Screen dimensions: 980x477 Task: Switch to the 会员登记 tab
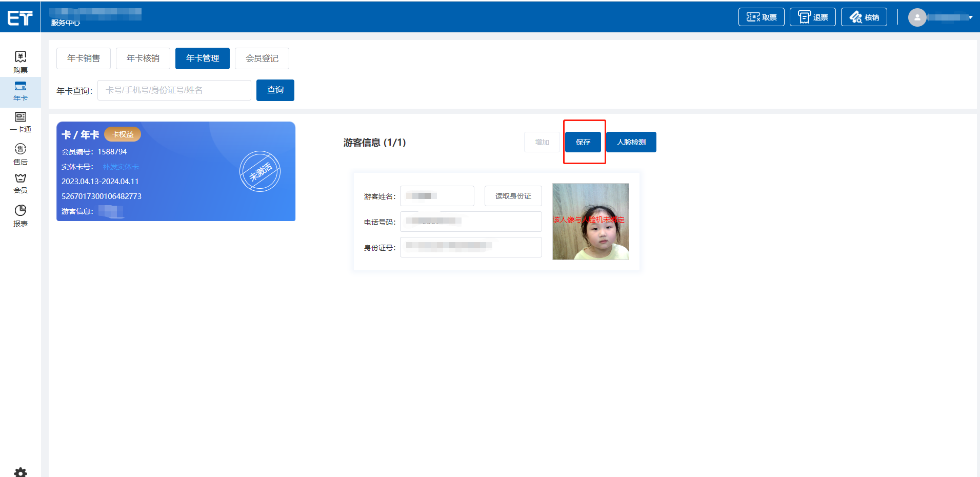click(x=262, y=58)
